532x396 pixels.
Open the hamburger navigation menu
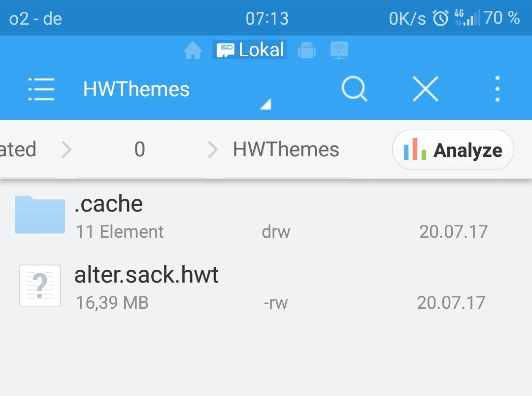pos(41,89)
